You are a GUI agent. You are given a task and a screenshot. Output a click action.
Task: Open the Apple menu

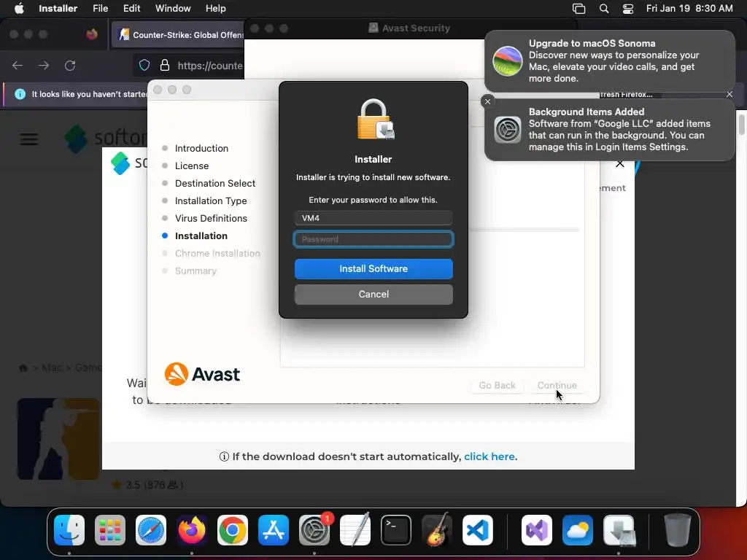click(x=19, y=9)
